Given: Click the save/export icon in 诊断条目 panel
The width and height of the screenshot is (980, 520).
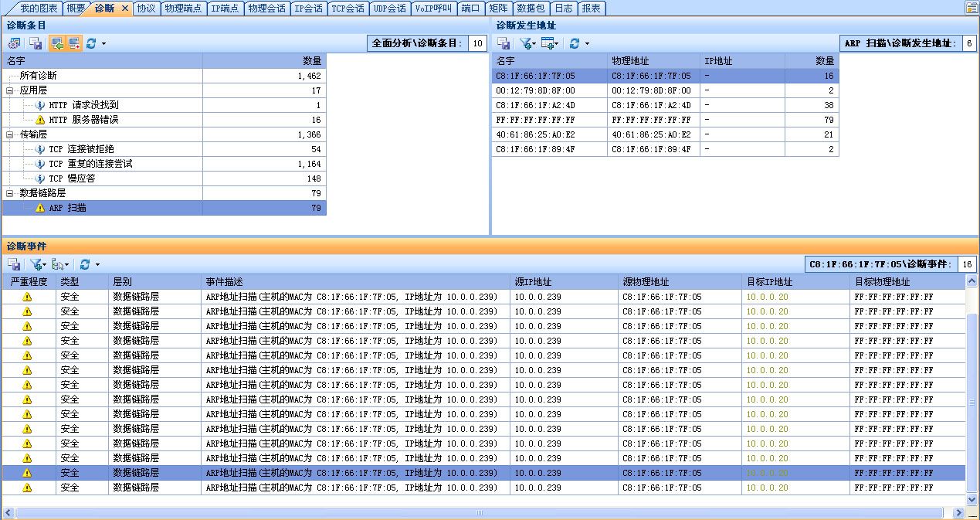Looking at the screenshot, I should tap(34, 42).
